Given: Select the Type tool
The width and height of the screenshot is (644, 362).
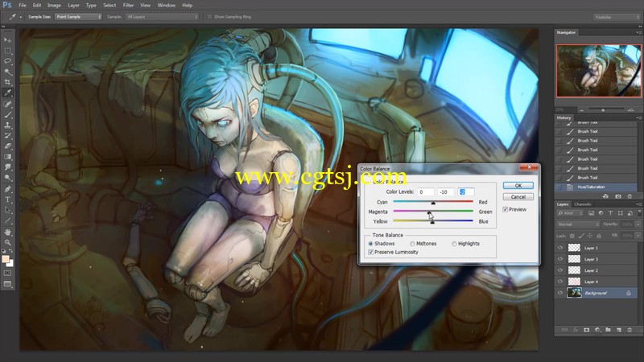Looking at the screenshot, I should 7,200.
